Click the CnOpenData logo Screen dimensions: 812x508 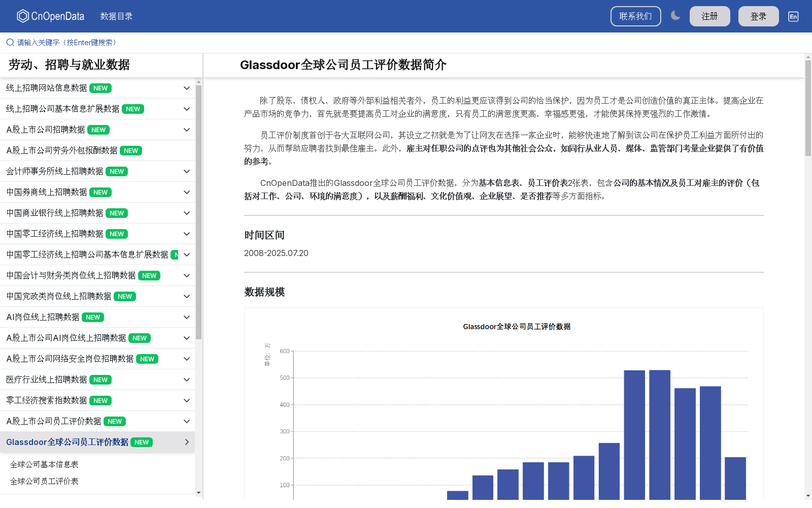(50, 16)
